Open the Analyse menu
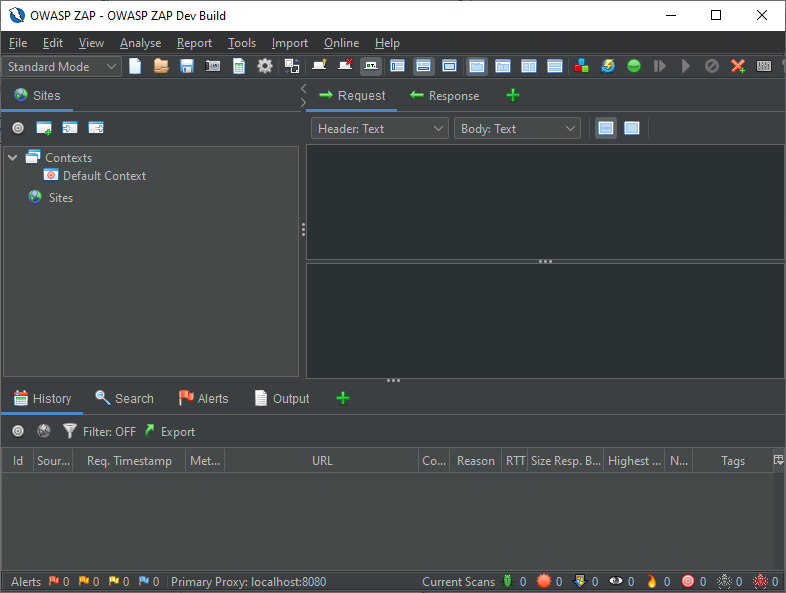 140,43
